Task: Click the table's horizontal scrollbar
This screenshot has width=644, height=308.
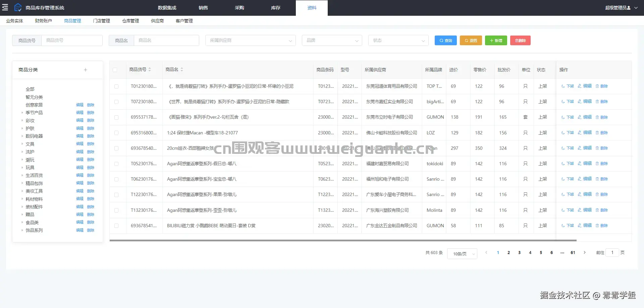Action: click(343, 240)
